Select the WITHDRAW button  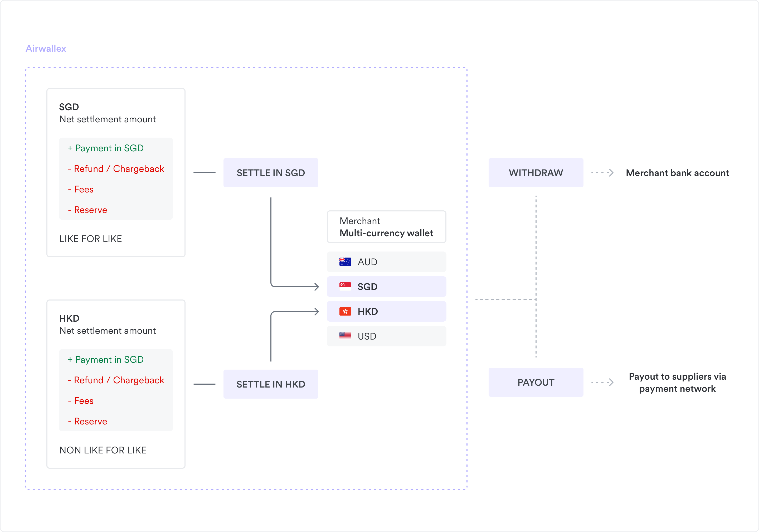click(536, 173)
